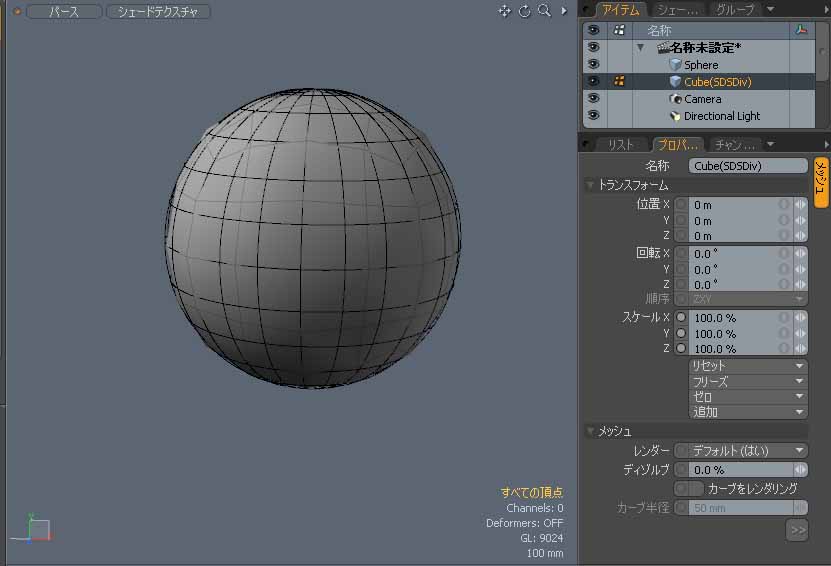Open the グループ tab
Image resolution: width=831 pixels, height=566 pixels.
pos(735,10)
